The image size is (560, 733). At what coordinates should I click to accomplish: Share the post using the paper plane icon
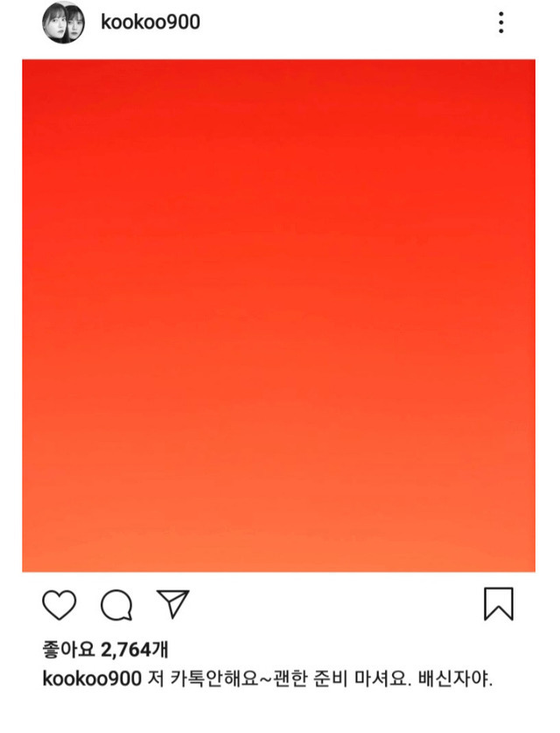[x=173, y=604]
